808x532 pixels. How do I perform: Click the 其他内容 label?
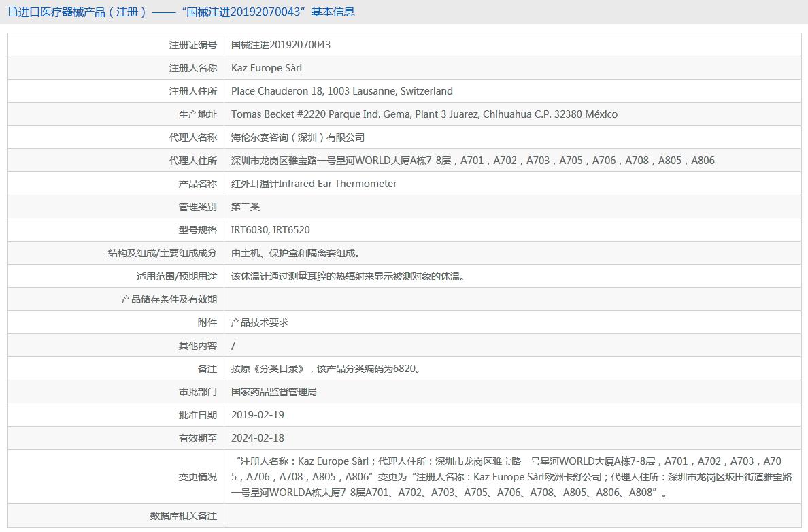pyautogui.click(x=198, y=346)
